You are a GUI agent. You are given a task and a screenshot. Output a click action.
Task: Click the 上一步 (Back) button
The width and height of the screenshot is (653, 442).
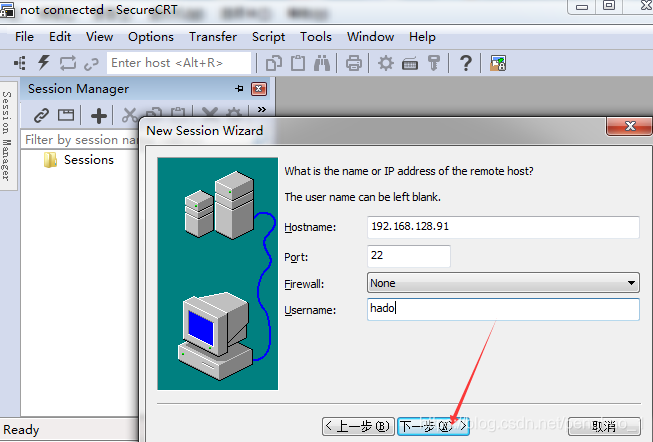[358, 426]
